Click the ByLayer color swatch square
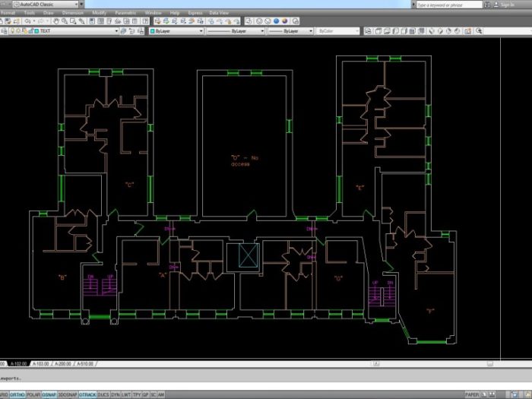The width and height of the screenshot is (532, 399). [x=152, y=31]
